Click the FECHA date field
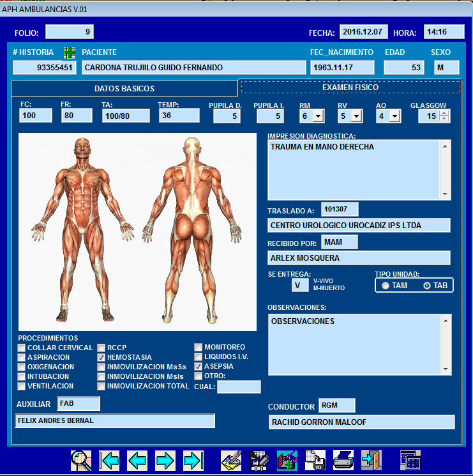The image size is (473, 476). pos(364,32)
